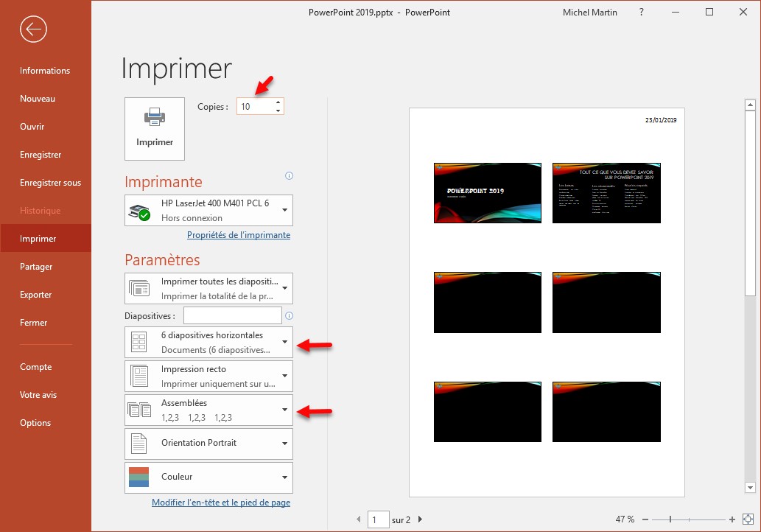Click the zoom to page icon

tap(748, 519)
